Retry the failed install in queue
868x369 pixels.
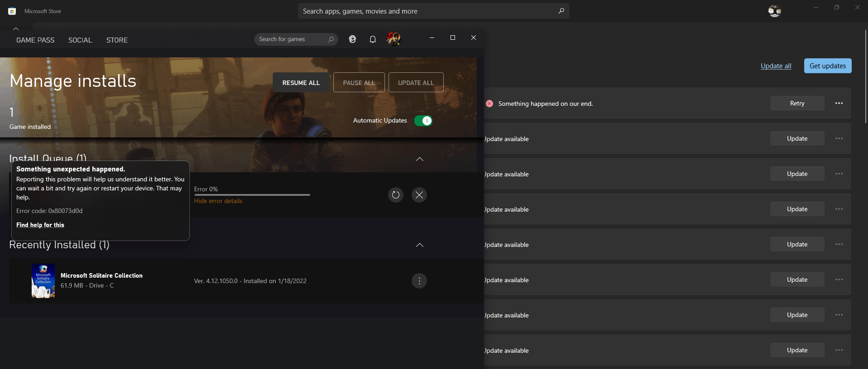click(x=396, y=195)
